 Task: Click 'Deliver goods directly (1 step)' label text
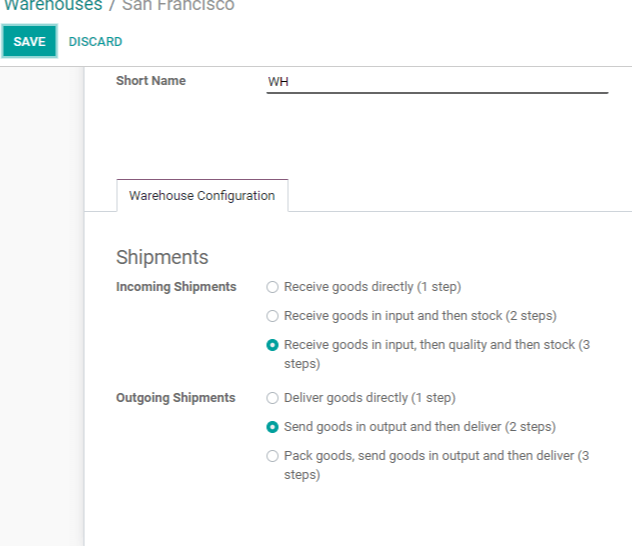[x=369, y=398]
